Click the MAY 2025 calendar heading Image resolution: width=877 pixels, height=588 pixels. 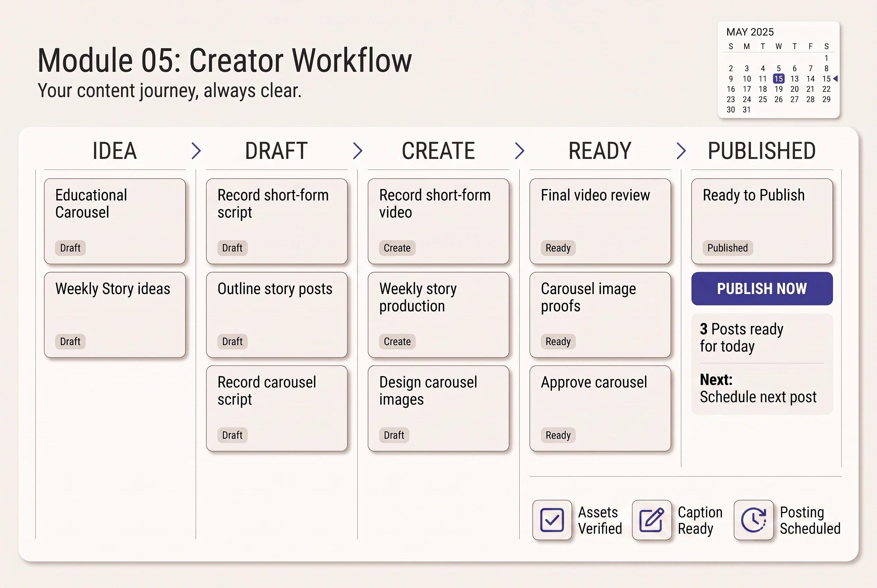[x=750, y=32]
